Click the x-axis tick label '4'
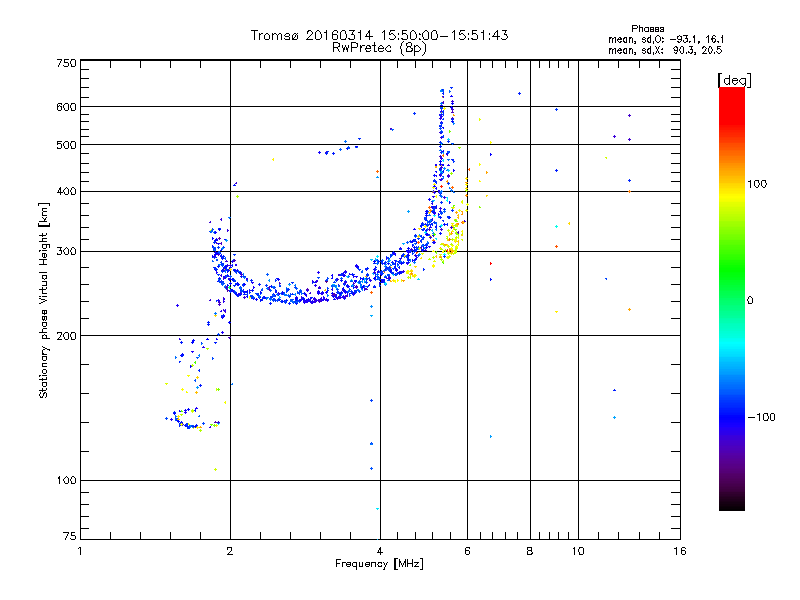The width and height of the screenshot is (800, 600). click(x=380, y=551)
